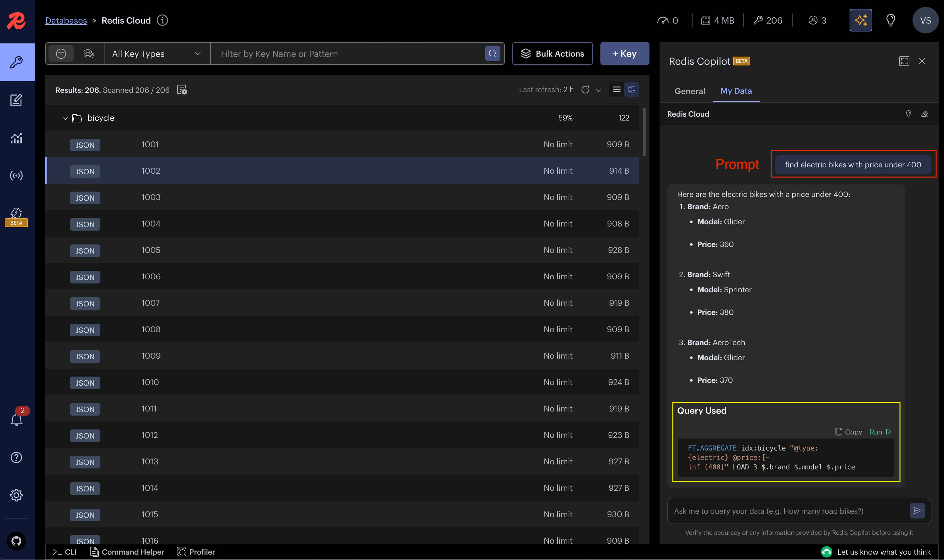944x560 pixels.
Task: Open the Command Helper panel
Action: [x=127, y=552]
